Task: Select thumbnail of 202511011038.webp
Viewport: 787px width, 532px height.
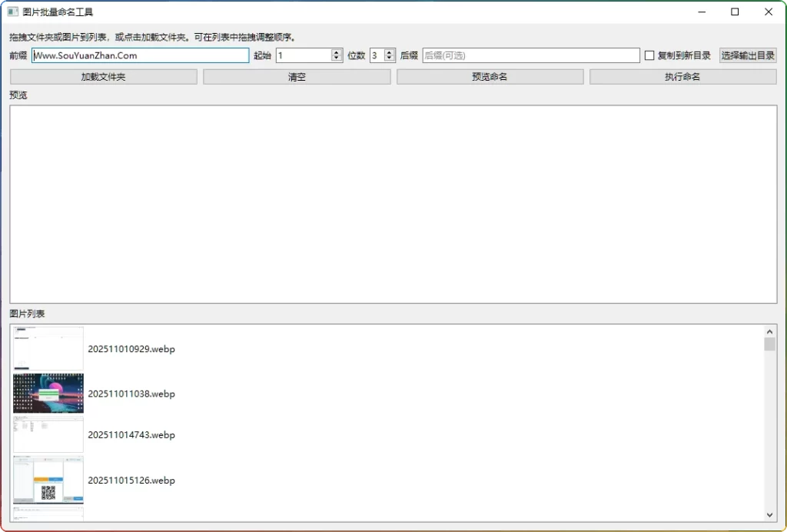Action: coord(48,394)
